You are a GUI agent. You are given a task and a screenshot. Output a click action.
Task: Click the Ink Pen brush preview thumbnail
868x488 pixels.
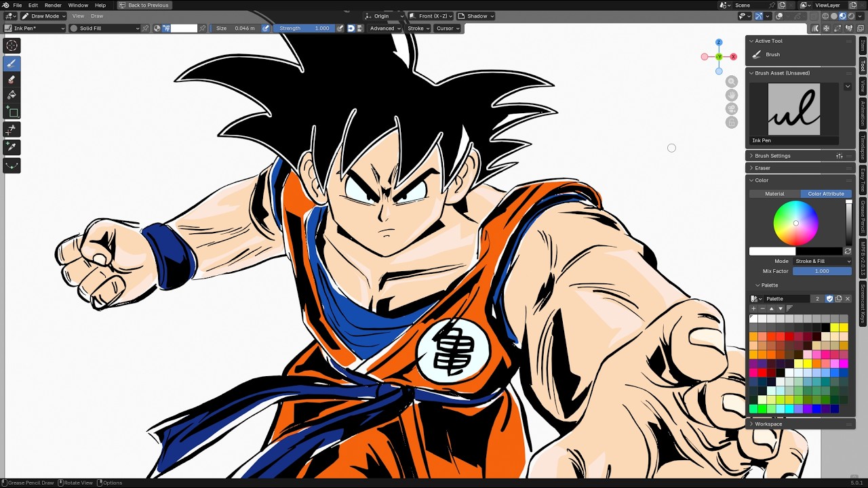click(x=793, y=109)
